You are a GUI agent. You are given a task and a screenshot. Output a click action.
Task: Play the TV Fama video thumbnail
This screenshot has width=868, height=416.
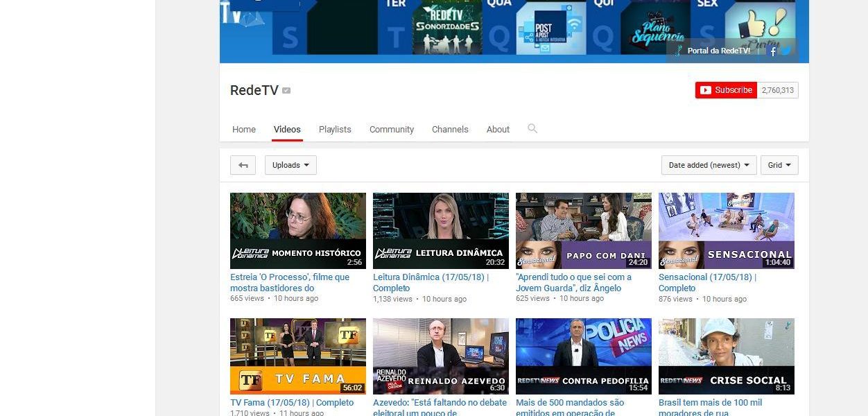click(298, 356)
